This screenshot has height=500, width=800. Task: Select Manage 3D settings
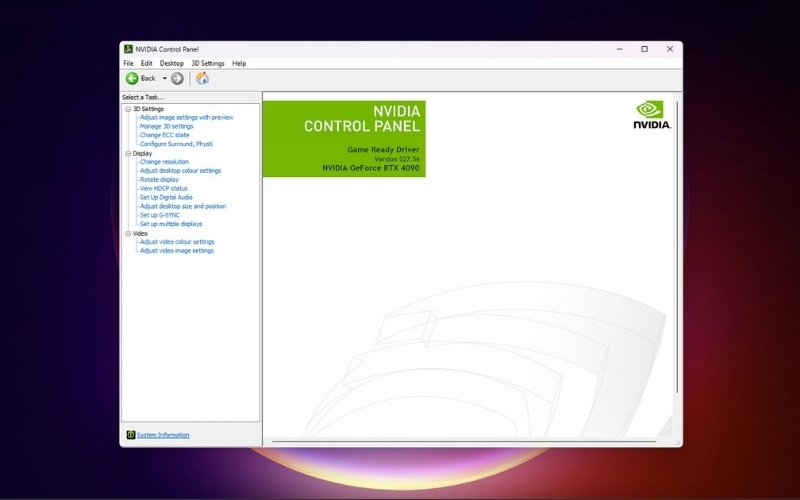point(166,126)
